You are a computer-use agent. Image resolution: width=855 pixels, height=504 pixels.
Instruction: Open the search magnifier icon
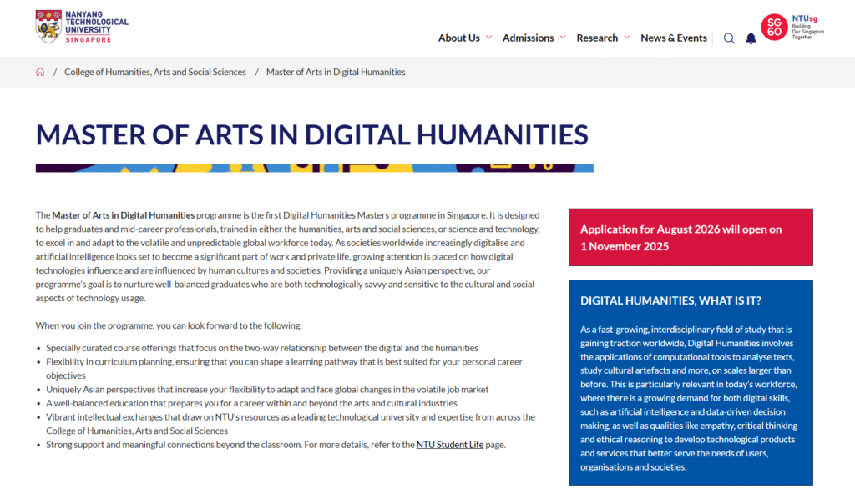(x=729, y=38)
